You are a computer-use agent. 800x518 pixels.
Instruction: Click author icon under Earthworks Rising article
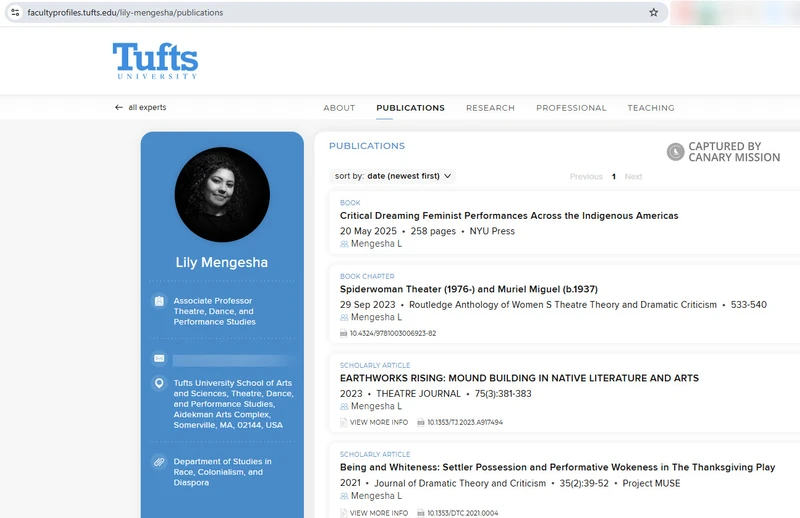pyautogui.click(x=344, y=407)
